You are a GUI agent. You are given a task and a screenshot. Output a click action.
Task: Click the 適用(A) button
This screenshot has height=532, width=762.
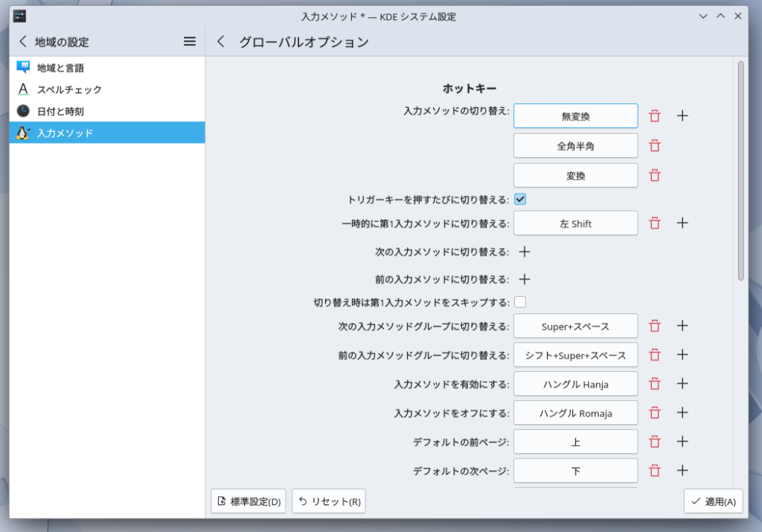tap(713, 501)
